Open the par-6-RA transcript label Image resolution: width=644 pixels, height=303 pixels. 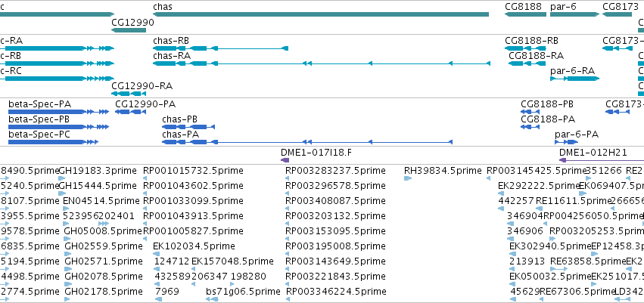click(x=573, y=70)
